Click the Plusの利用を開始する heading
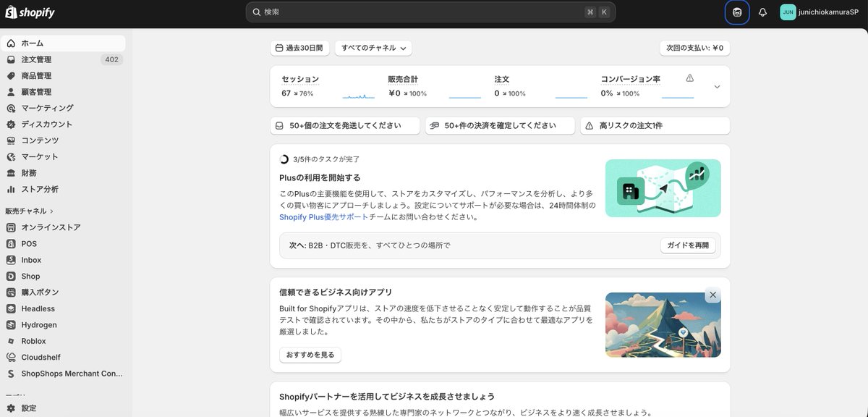The width and height of the screenshot is (868, 417). click(320, 177)
